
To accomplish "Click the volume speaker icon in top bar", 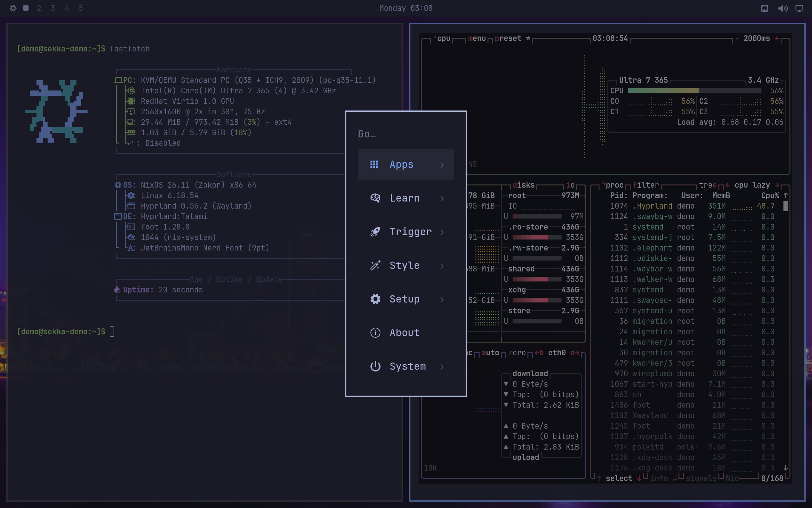I will coord(783,8).
